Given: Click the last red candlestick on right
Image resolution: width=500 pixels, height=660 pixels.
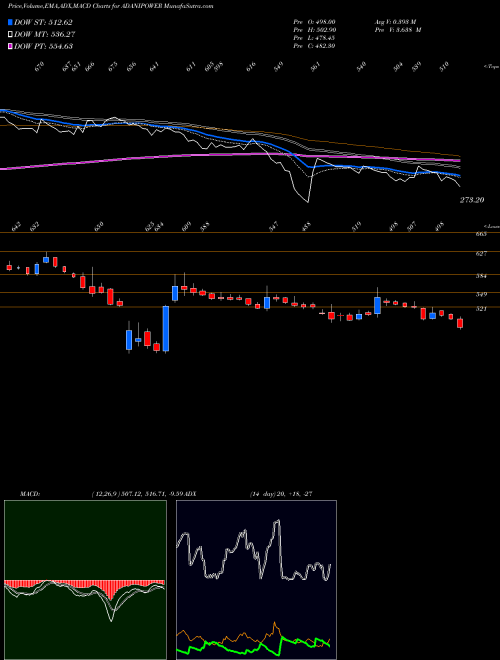Looking at the screenshot, I should click(x=460, y=323).
